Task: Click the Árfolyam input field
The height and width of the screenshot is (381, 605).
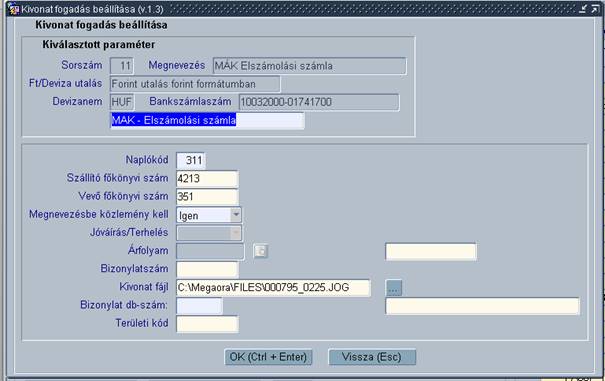Action: point(210,251)
